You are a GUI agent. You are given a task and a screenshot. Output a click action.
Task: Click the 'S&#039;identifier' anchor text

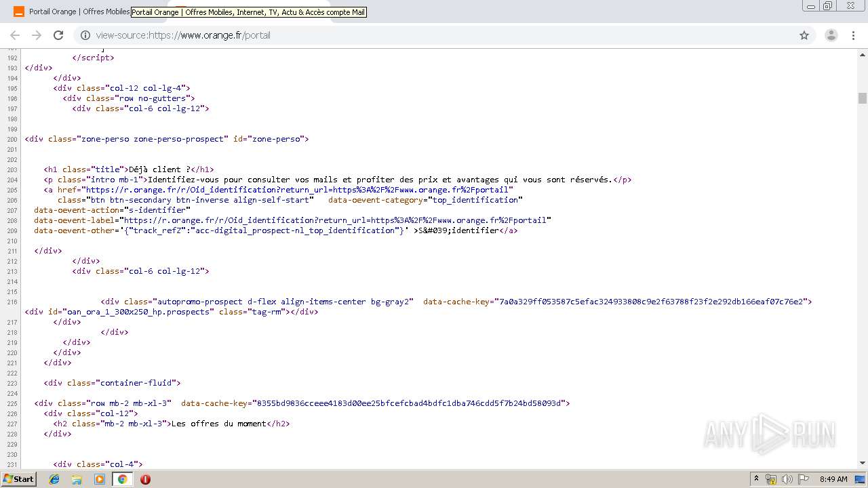459,230
